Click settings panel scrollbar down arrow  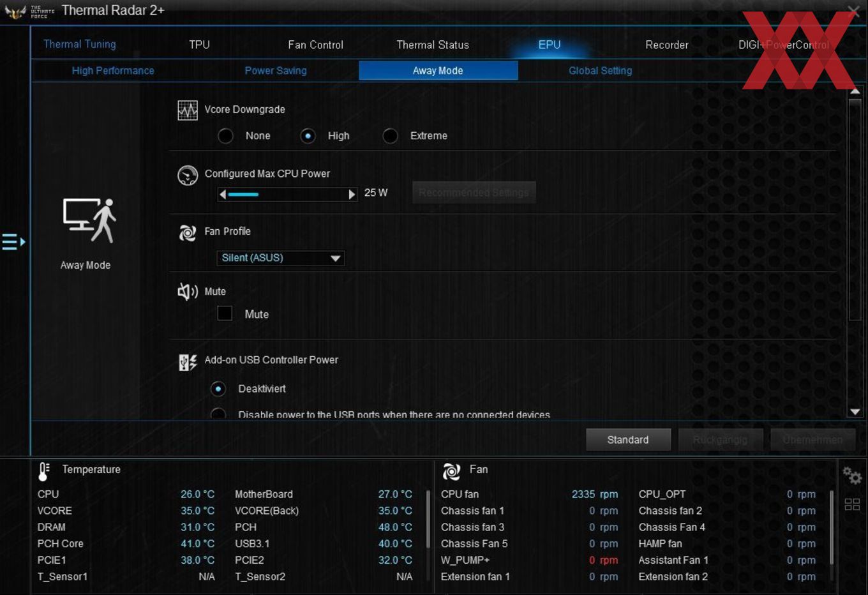(855, 412)
